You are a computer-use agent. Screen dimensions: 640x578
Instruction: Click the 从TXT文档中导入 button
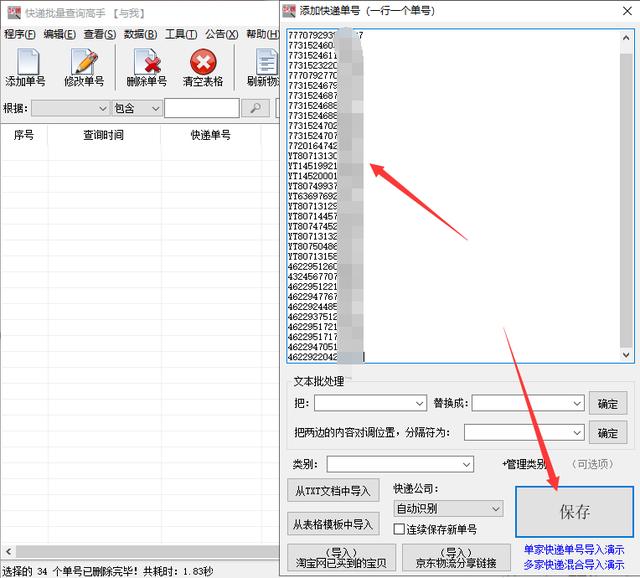tap(333, 491)
